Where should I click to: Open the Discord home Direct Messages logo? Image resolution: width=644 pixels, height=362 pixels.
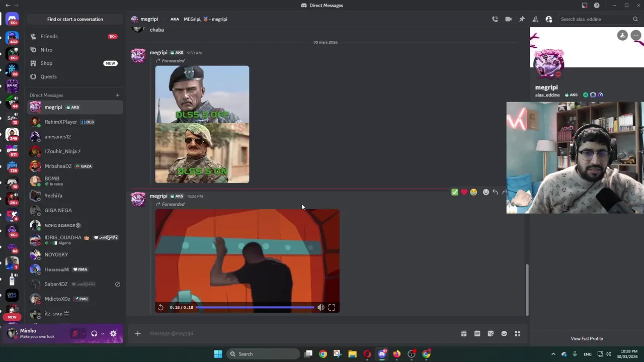(12, 19)
